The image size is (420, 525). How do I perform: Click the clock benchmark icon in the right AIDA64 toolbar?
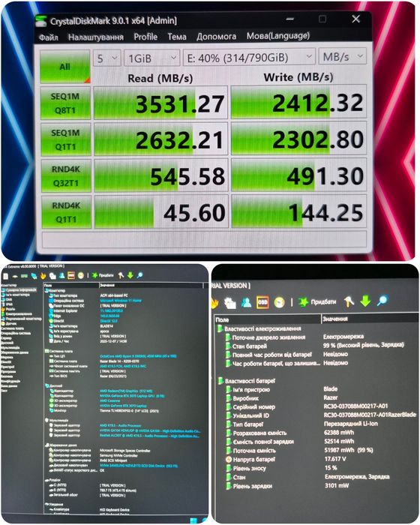click(279, 302)
